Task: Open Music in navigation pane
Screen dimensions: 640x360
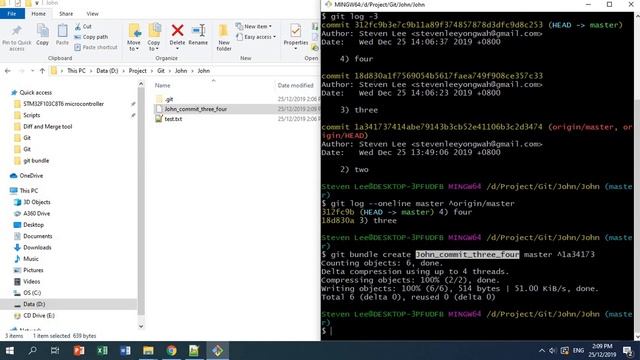Action: coord(31,259)
